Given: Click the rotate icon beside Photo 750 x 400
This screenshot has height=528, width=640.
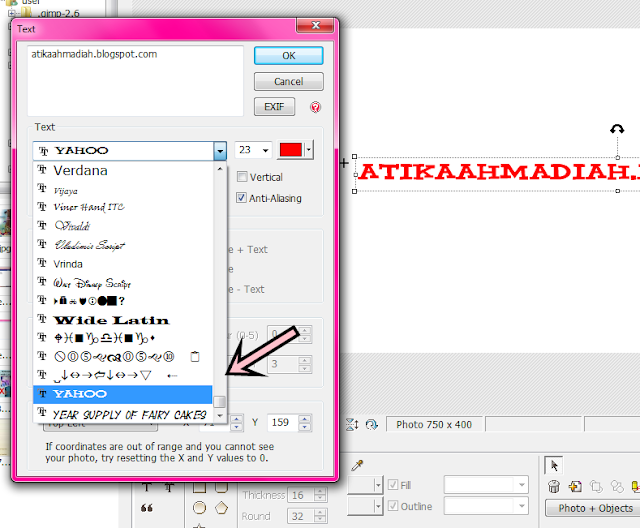Looking at the screenshot, I should point(372,424).
